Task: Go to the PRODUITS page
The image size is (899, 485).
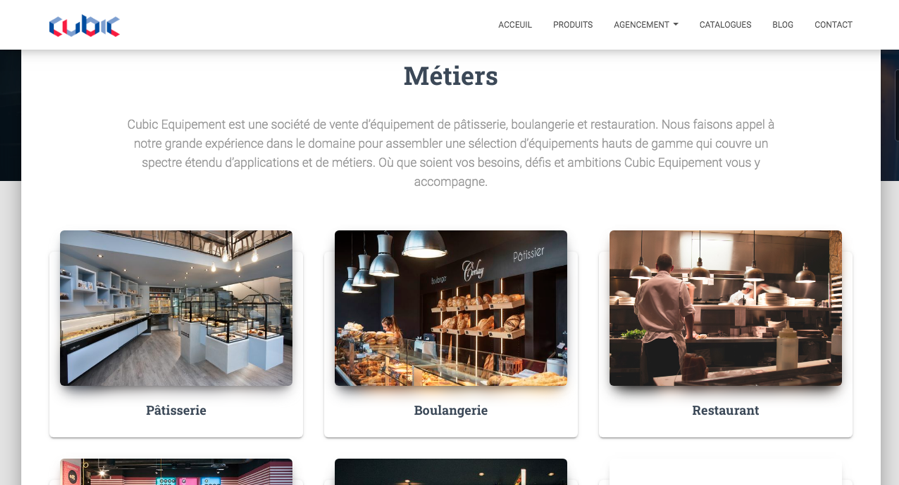Action: click(x=573, y=25)
